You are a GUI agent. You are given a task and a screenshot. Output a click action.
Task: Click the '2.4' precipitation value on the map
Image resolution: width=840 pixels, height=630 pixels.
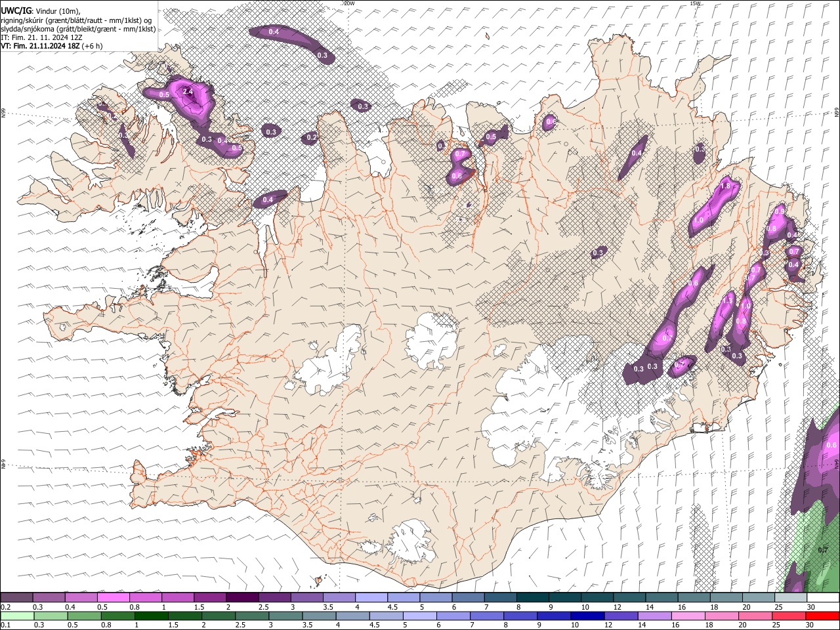click(x=188, y=92)
